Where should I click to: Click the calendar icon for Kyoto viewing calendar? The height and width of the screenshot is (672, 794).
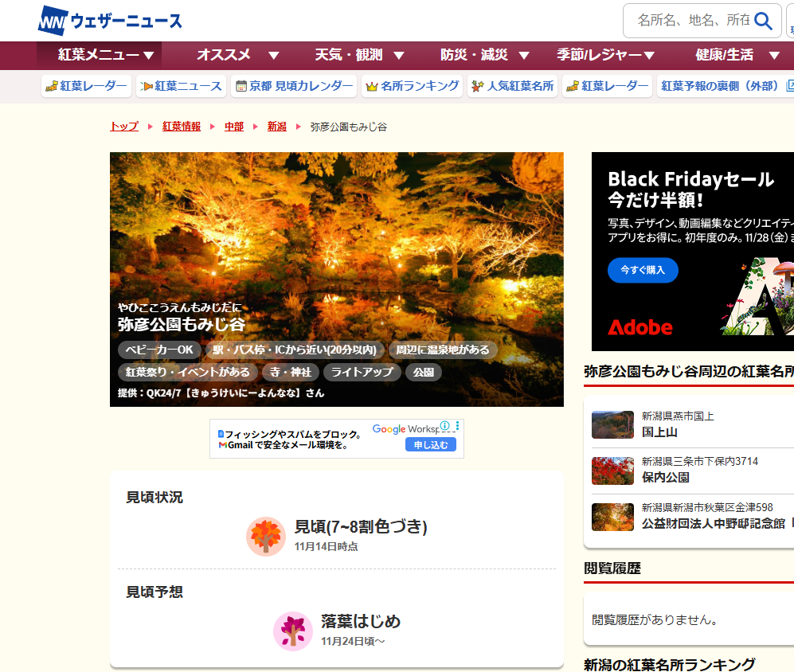[241, 87]
